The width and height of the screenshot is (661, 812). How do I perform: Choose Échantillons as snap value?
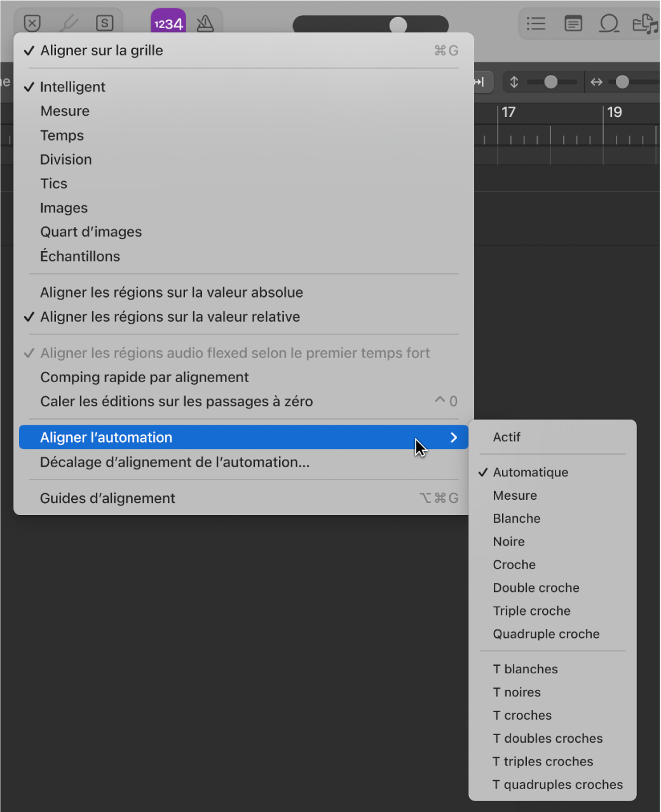(80, 256)
